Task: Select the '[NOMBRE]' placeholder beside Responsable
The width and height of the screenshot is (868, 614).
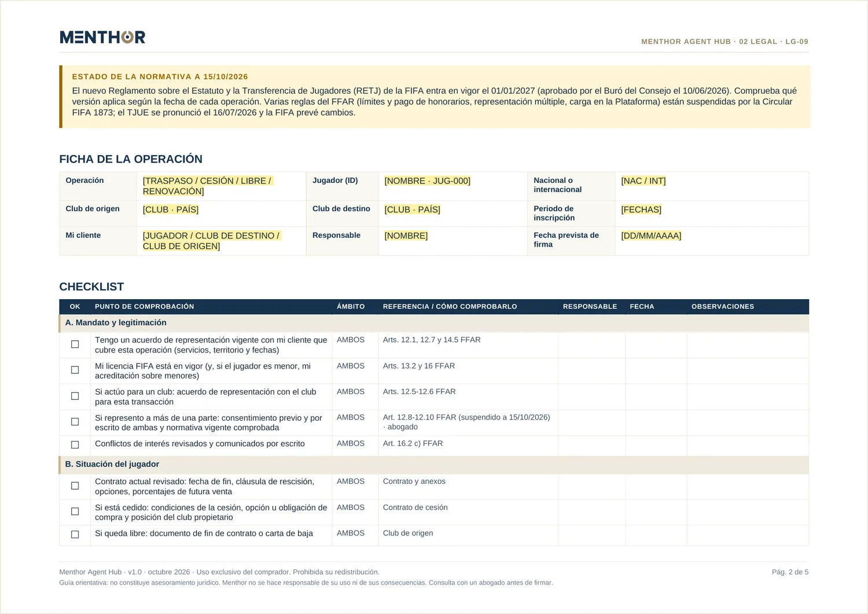Action: pos(406,236)
